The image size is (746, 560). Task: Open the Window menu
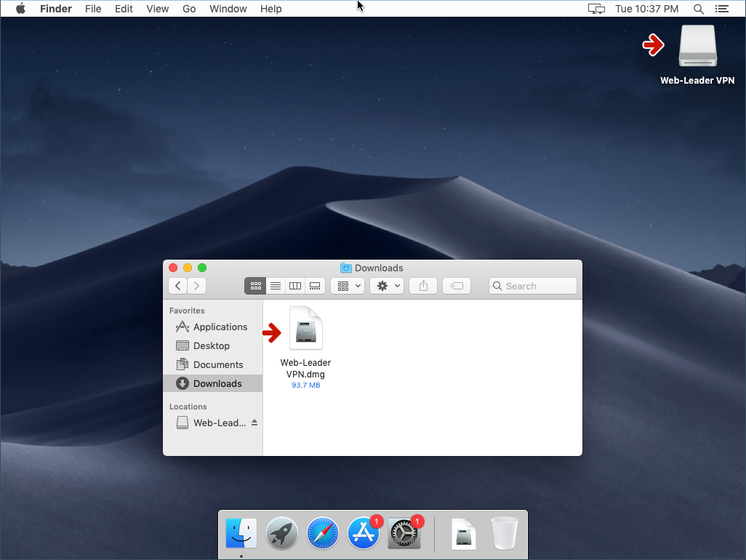point(228,9)
